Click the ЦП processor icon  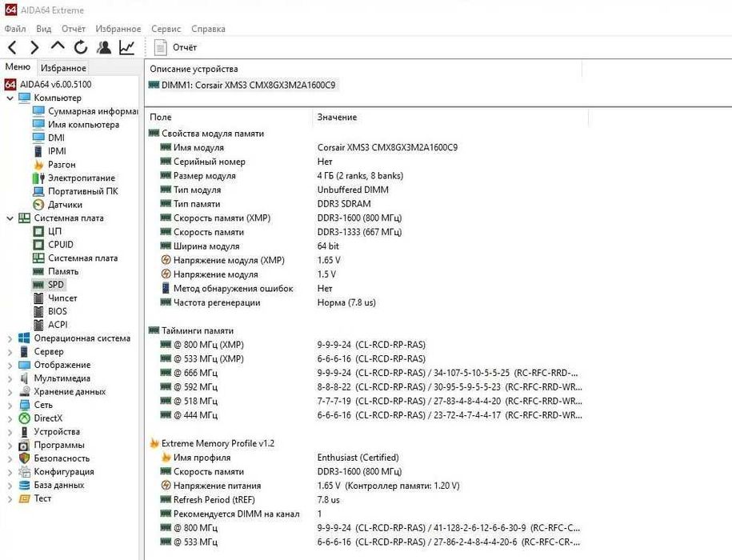[38, 231]
